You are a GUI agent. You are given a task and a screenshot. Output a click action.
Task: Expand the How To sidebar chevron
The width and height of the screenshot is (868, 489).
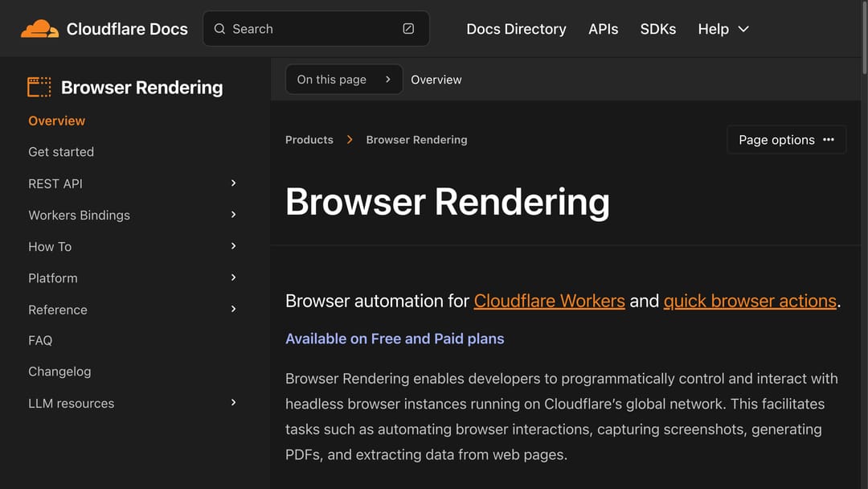pyautogui.click(x=234, y=246)
